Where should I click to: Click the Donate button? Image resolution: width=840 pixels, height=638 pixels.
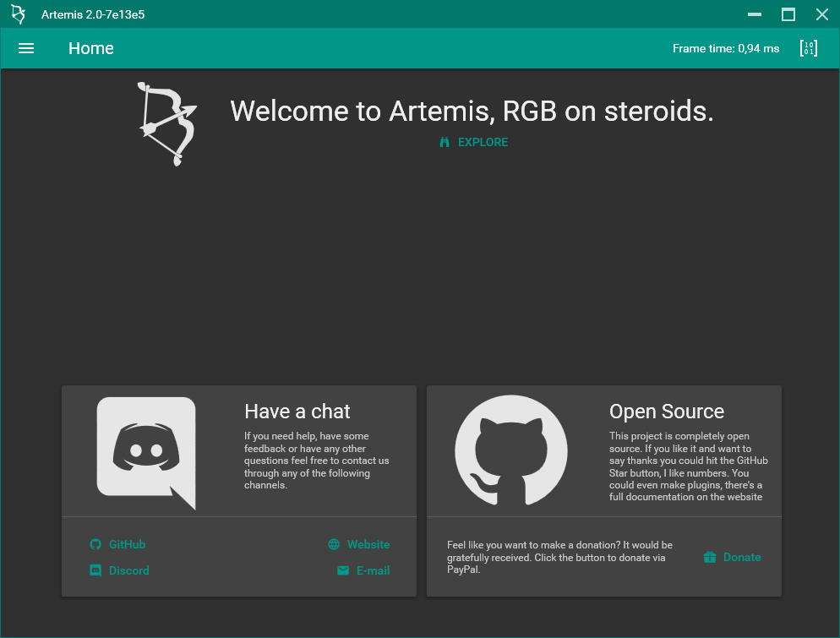pos(733,557)
